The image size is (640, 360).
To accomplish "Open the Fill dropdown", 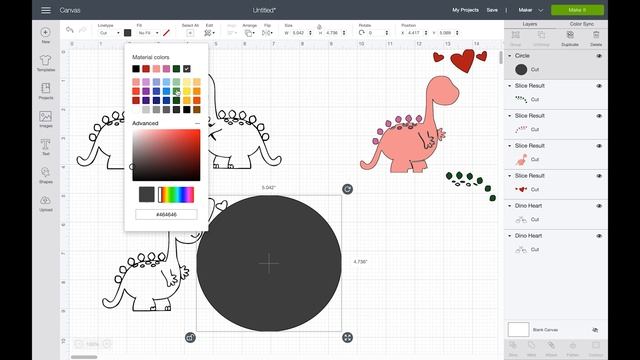I will point(148,33).
